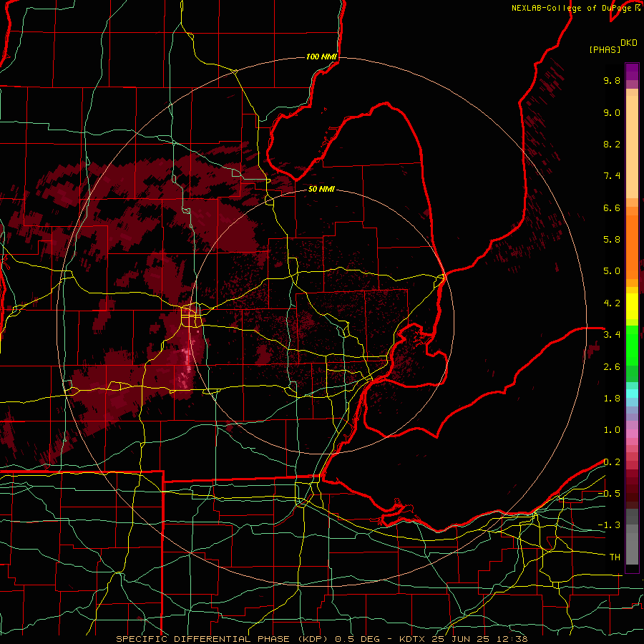Image resolution: width=644 pixels, height=644 pixels.
Task: Click the 1.8 legend value
Action: point(612,399)
